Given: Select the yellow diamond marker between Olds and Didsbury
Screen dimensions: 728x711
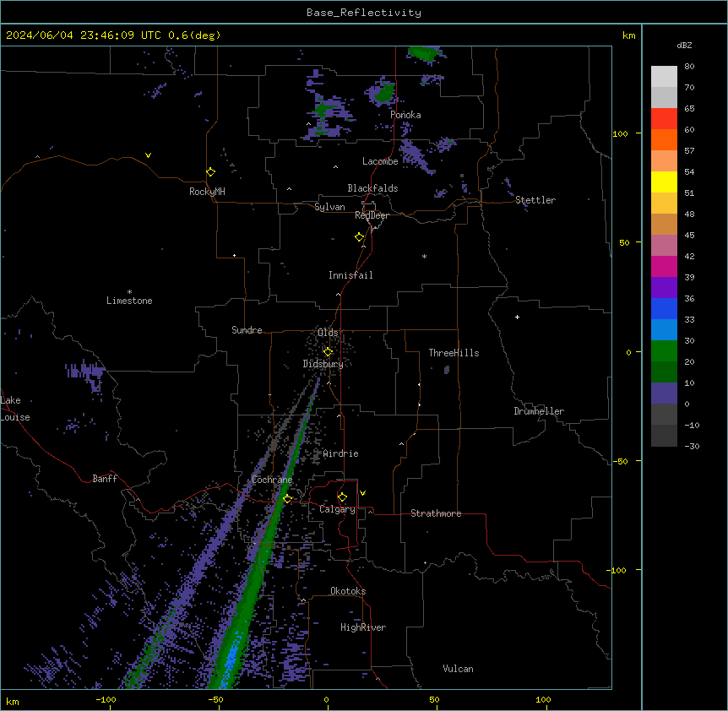Looking at the screenshot, I should pos(328,351).
